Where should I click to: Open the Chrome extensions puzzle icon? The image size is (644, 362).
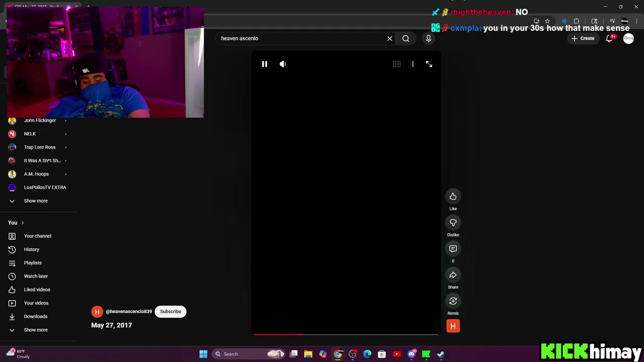click(x=577, y=21)
